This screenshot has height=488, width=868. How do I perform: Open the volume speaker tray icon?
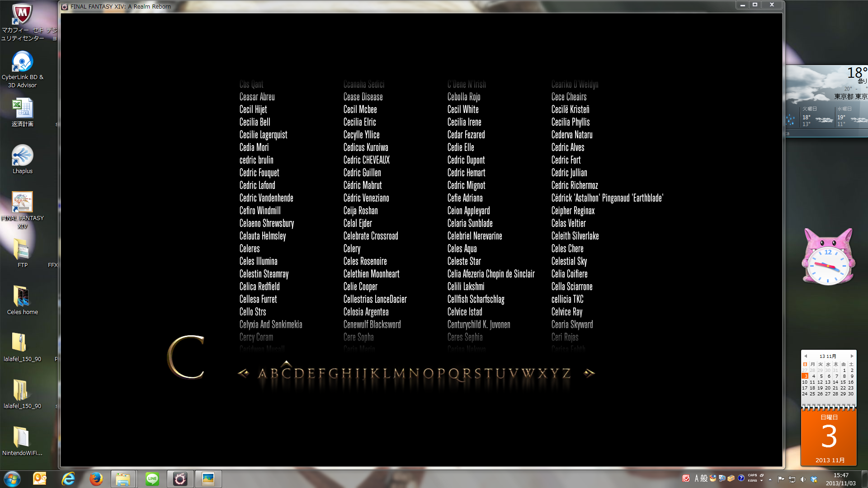pyautogui.click(x=802, y=479)
